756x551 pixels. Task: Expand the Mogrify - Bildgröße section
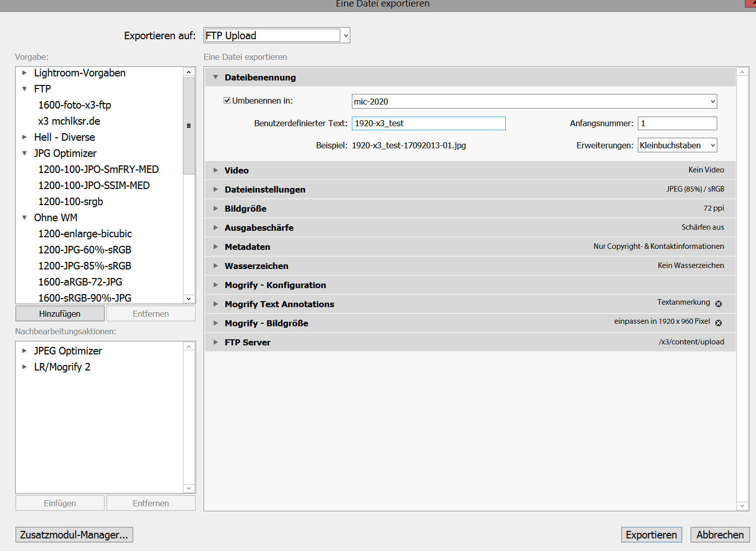(216, 323)
